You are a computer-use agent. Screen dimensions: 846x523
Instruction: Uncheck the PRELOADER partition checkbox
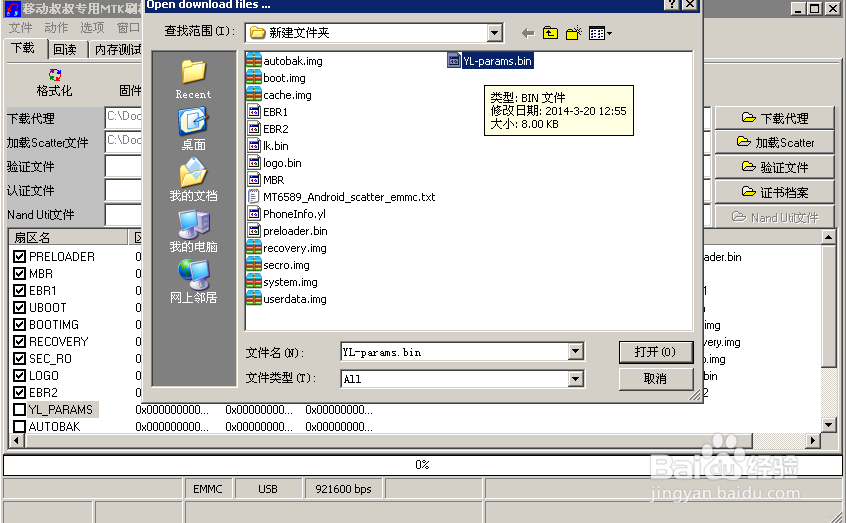point(19,256)
